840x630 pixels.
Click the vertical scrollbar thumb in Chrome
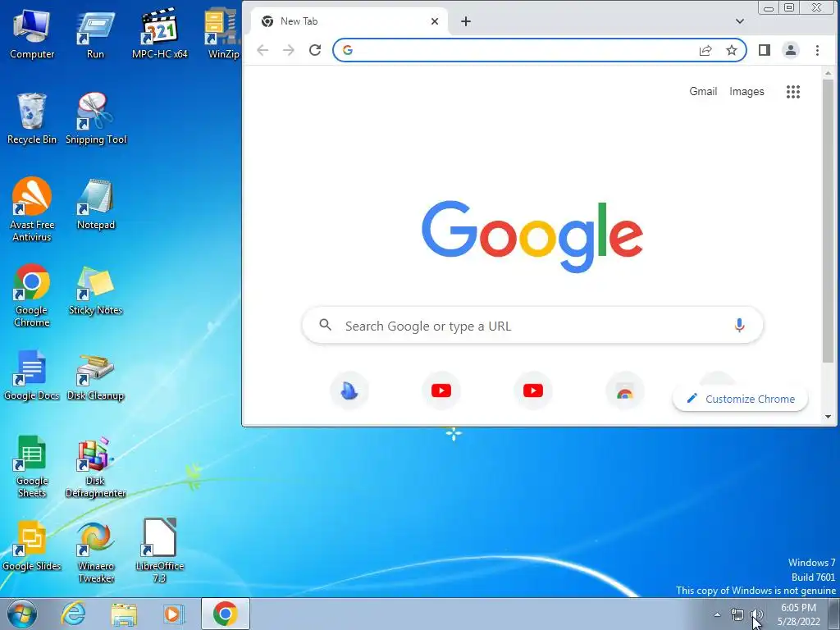pyautogui.click(x=829, y=221)
